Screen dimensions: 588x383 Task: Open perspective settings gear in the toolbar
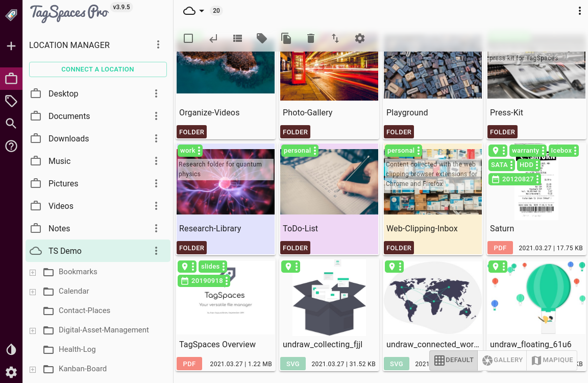[x=360, y=38]
